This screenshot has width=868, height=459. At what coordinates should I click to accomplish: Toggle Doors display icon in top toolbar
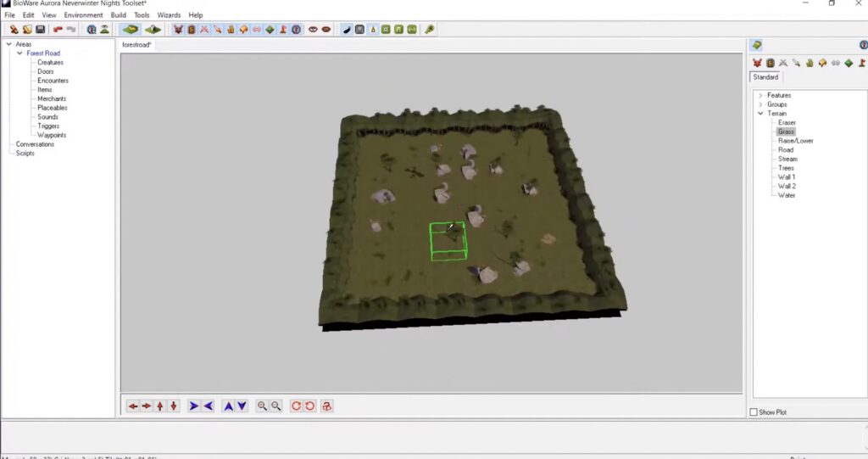pyautogui.click(x=191, y=30)
